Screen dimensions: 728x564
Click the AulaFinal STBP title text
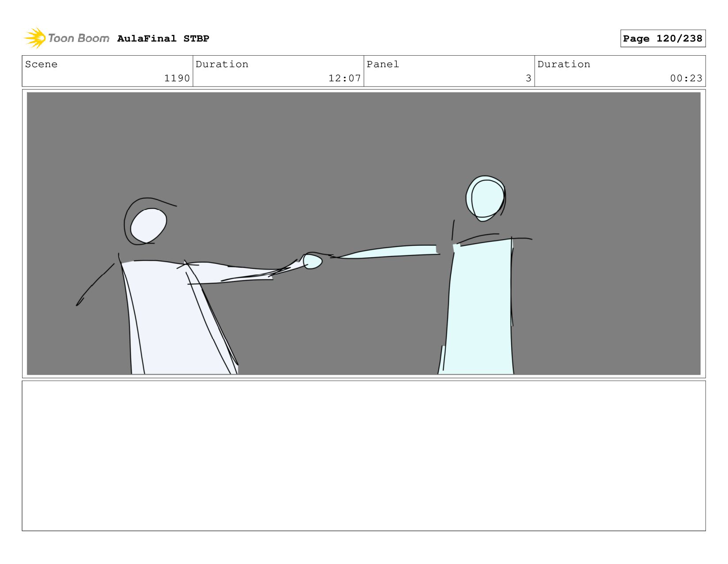163,38
